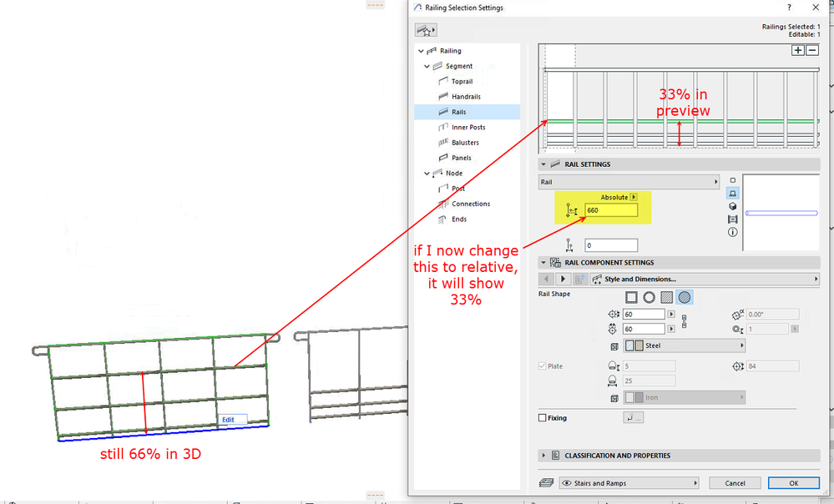Choose the solid square rail shape

pos(666,297)
